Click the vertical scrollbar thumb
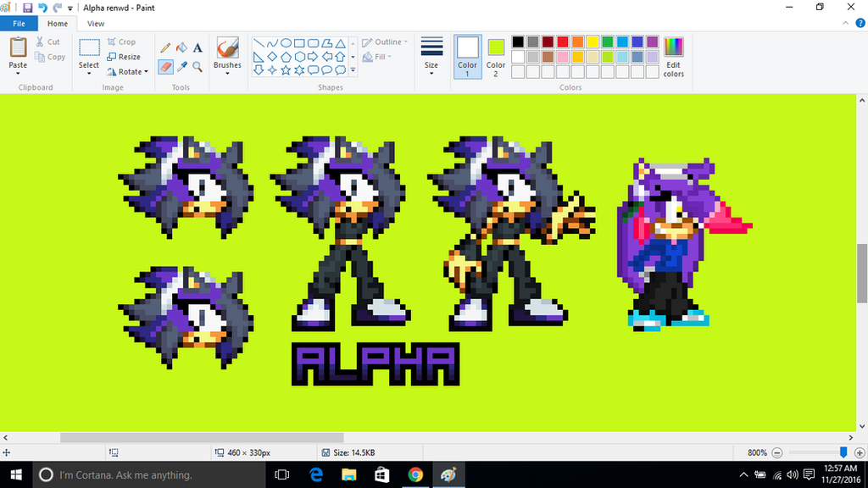This screenshot has width=868, height=488. (862, 274)
